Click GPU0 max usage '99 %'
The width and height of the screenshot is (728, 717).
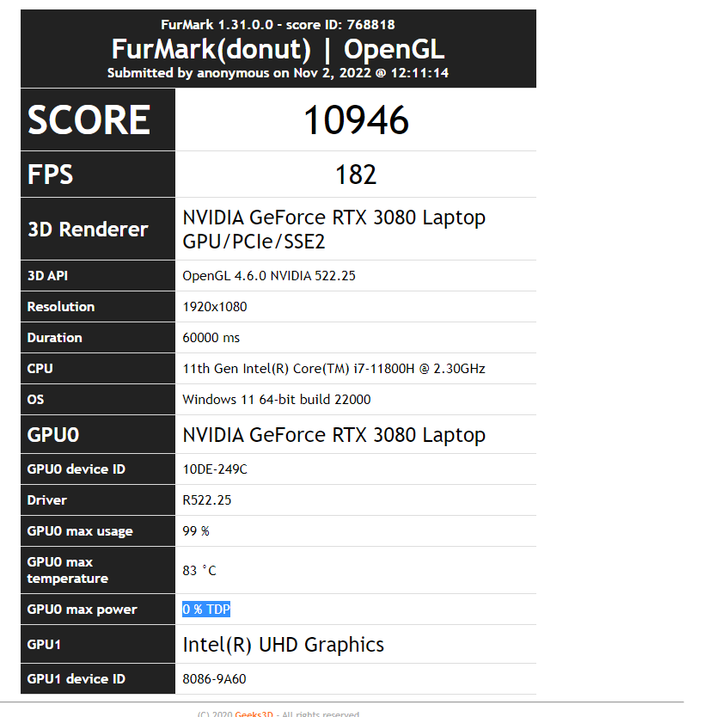pos(196,531)
